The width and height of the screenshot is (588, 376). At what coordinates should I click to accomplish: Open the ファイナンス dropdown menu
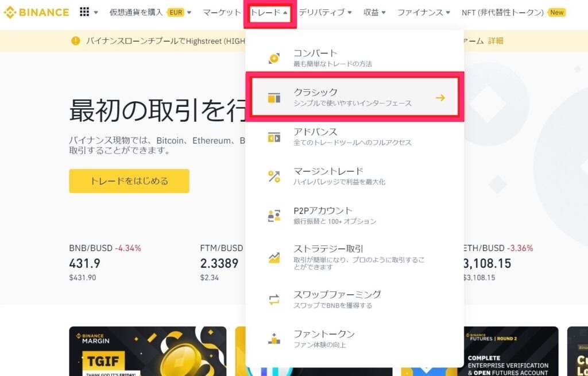(x=423, y=13)
